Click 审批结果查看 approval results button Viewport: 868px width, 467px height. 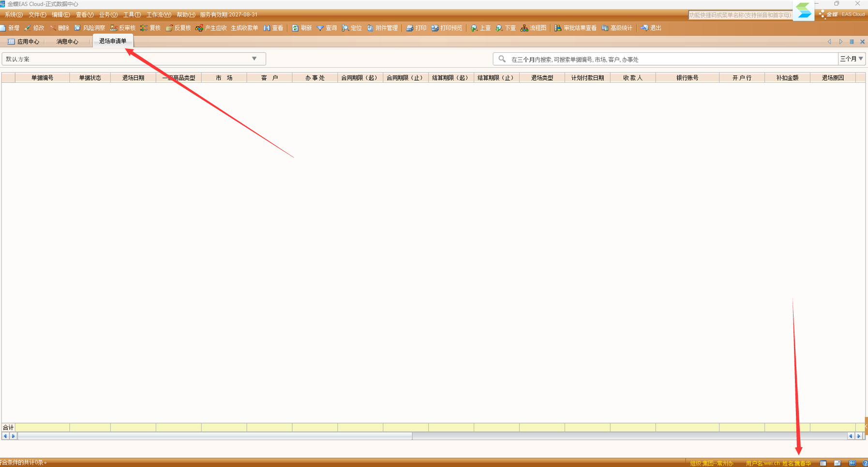tap(575, 28)
